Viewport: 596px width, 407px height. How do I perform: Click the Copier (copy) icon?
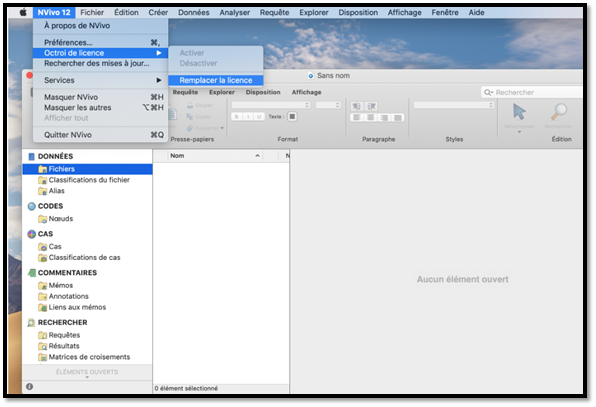pos(190,117)
